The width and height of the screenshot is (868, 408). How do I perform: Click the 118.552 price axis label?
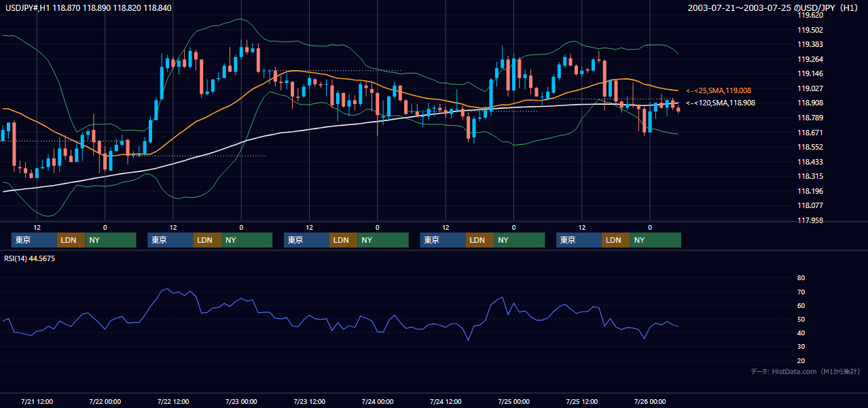tap(810, 147)
